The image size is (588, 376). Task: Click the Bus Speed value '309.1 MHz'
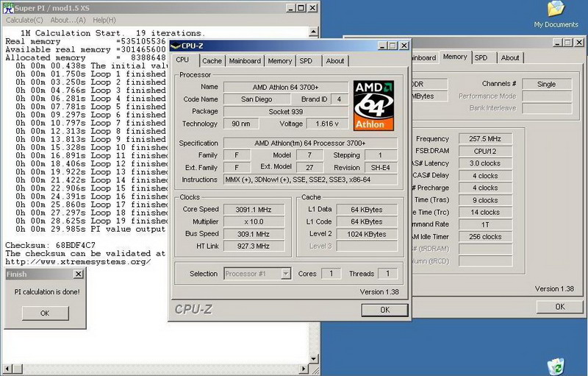click(x=254, y=234)
